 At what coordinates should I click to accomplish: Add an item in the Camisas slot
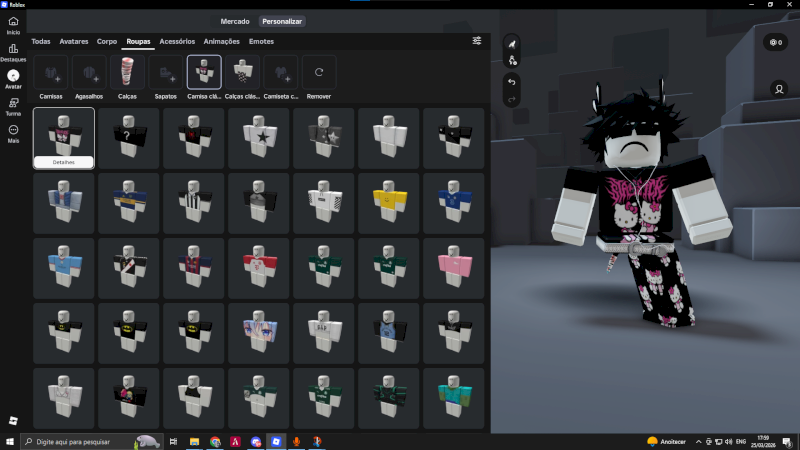[x=51, y=72]
